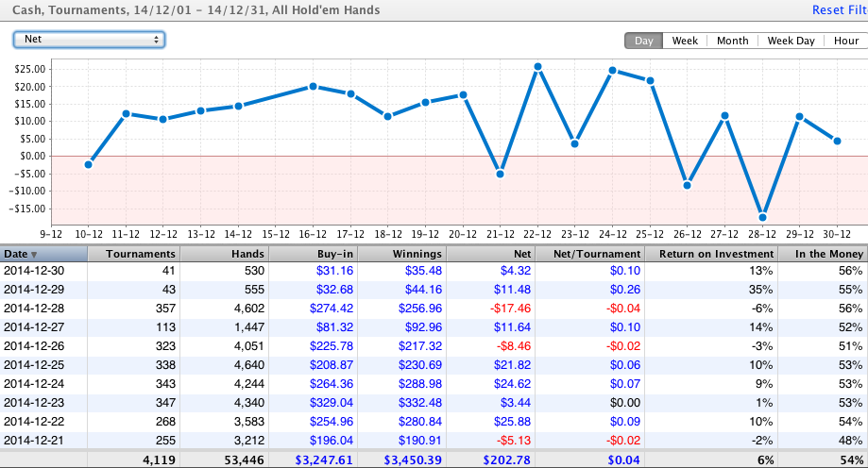Select the Day view tab
Image resolution: width=868 pixels, height=468 pixels.
pos(643,41)
